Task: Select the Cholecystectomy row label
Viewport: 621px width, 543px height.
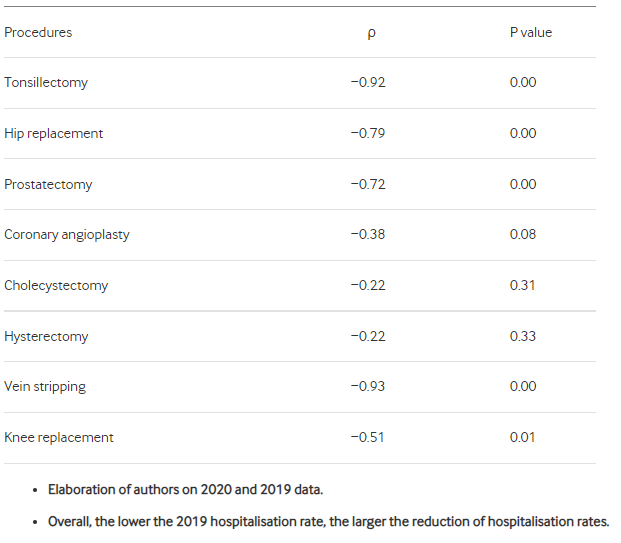Action: 56,285
